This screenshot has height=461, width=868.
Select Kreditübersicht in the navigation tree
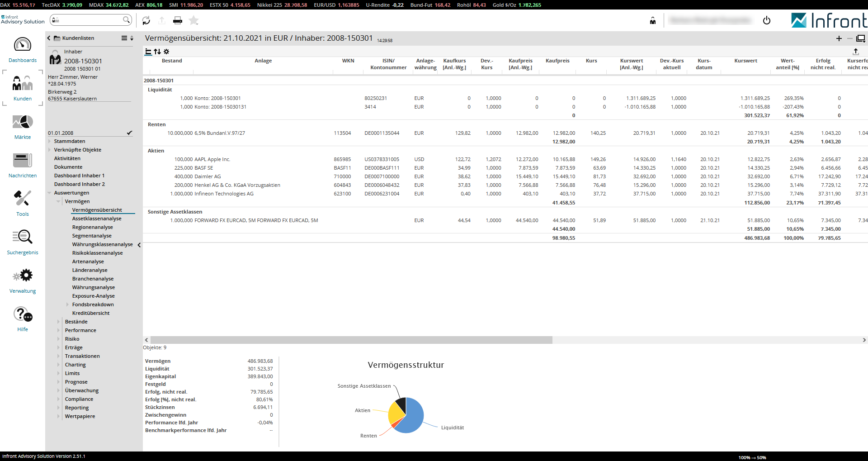[x=91, y=313]
